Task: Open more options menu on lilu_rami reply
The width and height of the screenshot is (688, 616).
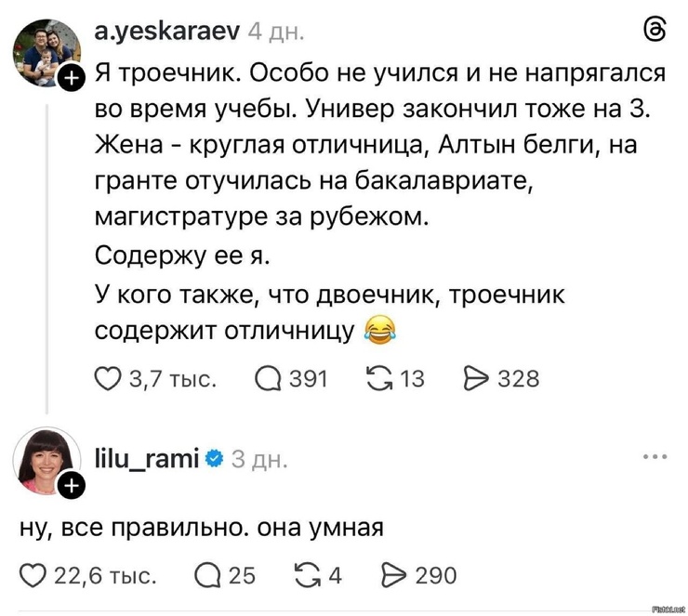Action: coord(655,457)
